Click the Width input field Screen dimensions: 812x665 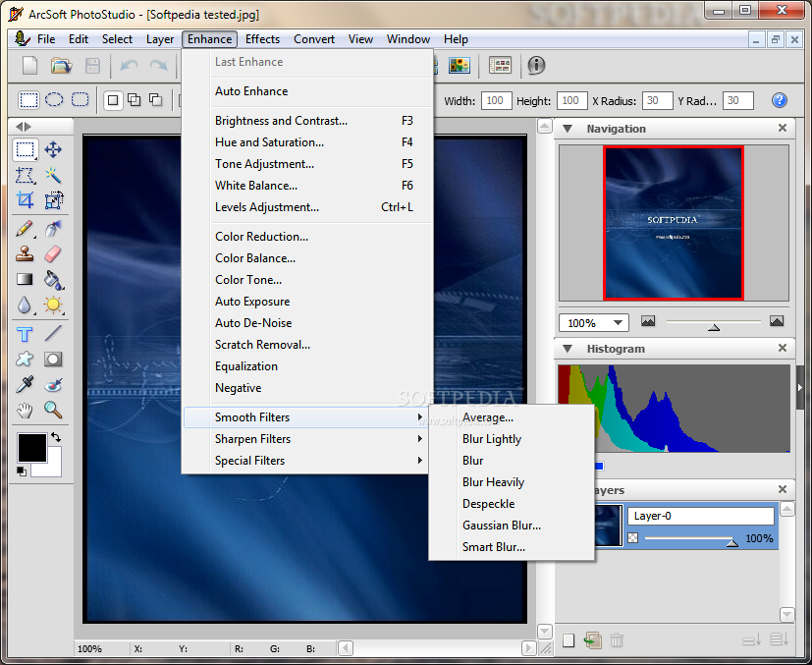point(496,100)
